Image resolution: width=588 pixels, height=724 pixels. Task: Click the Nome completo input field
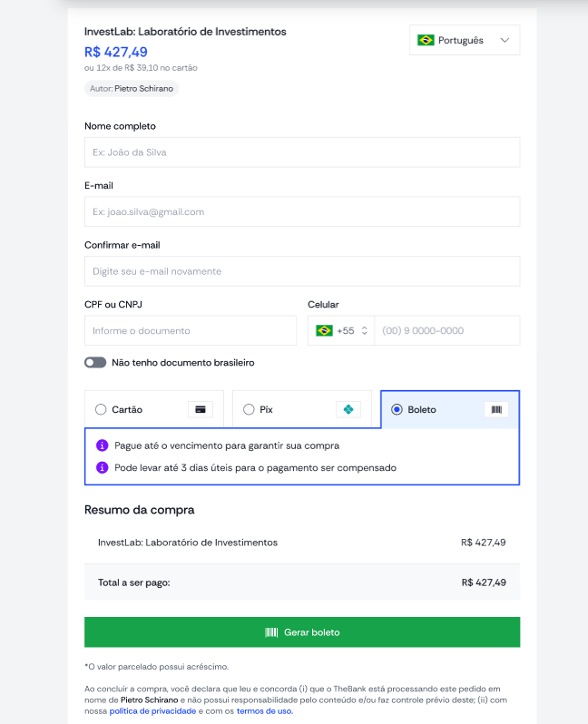(x=302, y=152)
